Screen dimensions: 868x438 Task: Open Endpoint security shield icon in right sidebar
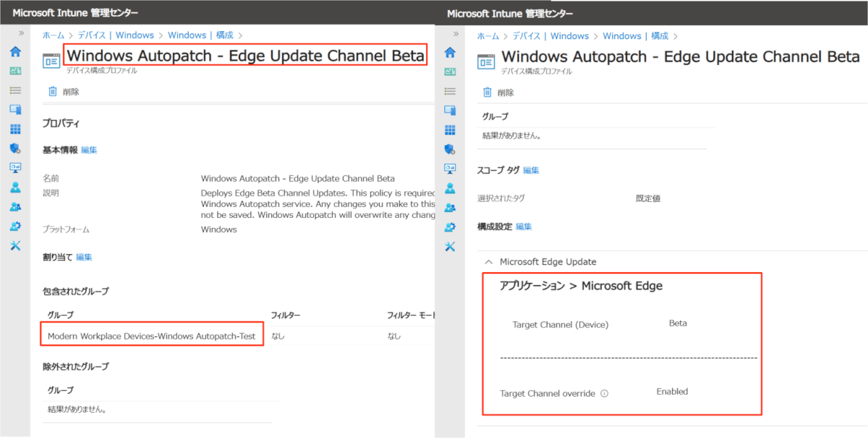coord(450,149)
